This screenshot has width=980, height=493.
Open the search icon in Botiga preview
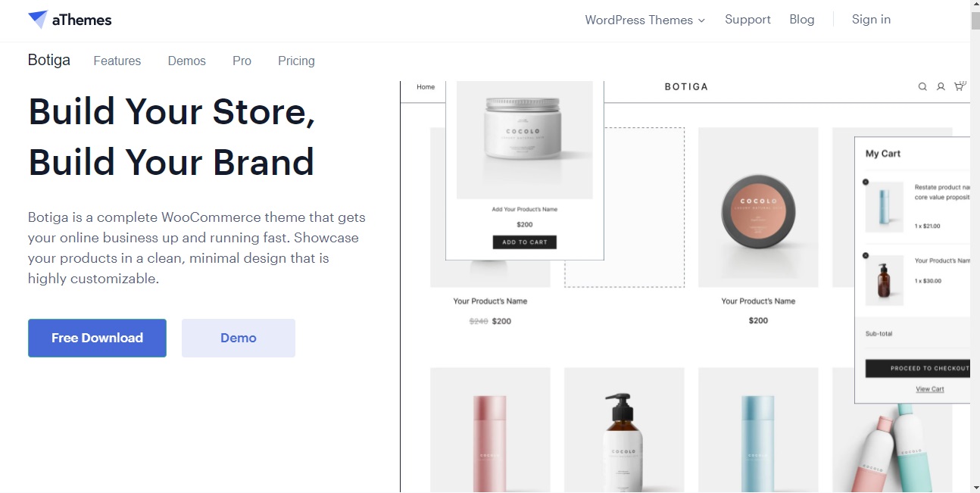[922, 87]
